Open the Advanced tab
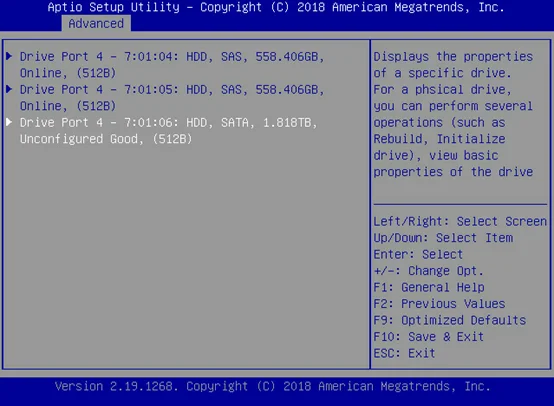This screenshot has width=554, height=406. pos(96,24)
